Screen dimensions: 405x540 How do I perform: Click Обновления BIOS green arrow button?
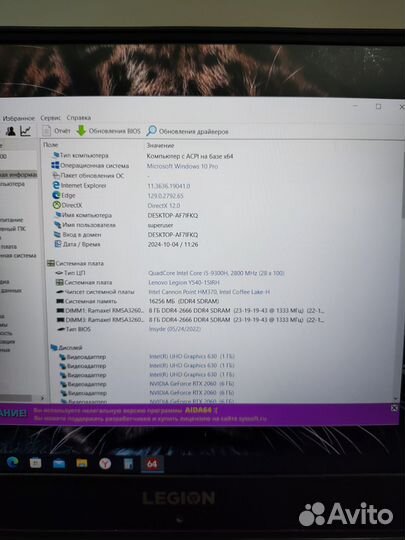[x=108, y=131]
